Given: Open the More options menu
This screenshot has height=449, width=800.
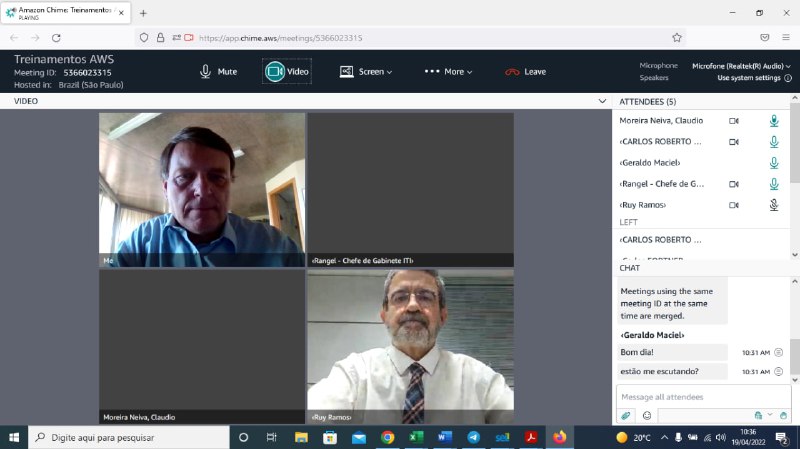Looking at the screenshot, I should (447, 72).
